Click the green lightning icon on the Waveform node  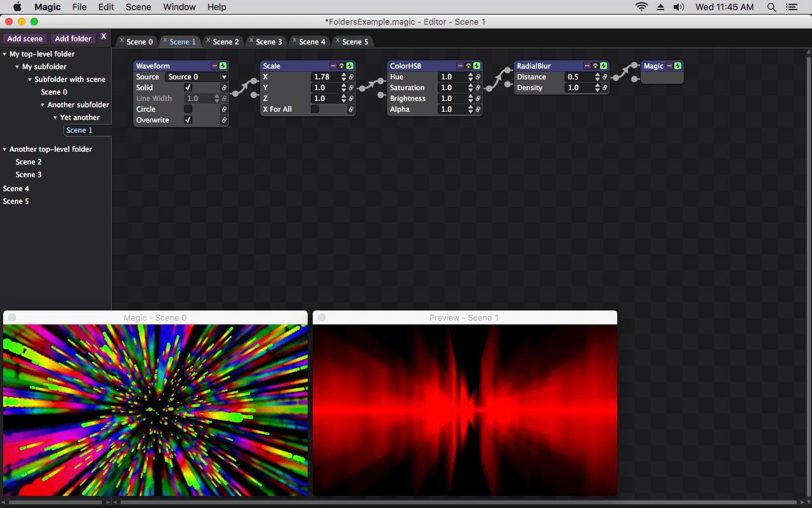click(x=223, y=65)
